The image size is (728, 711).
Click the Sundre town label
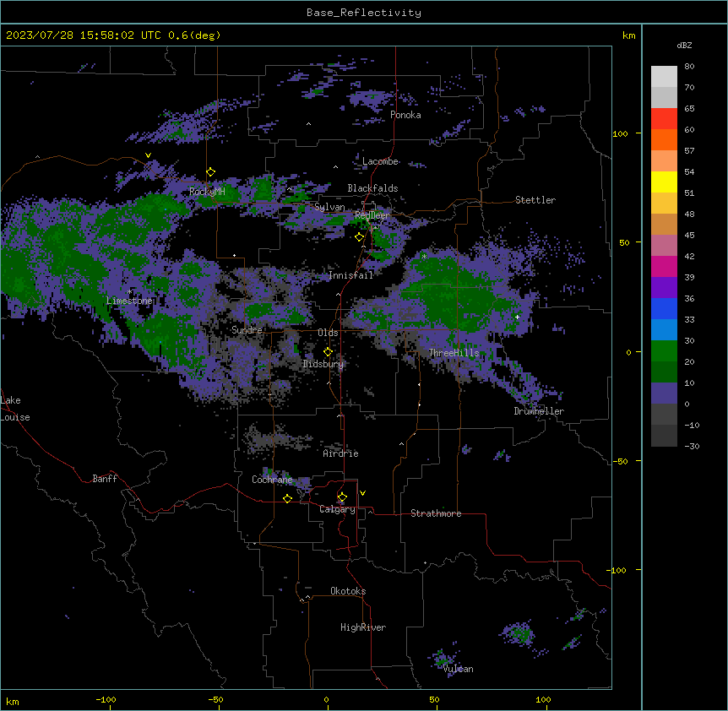[x=247, y=330]
